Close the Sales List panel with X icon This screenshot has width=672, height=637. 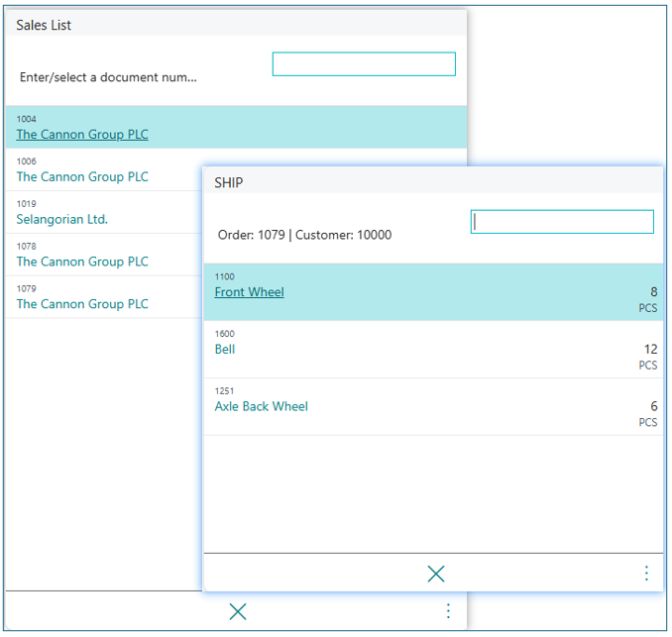[238, 611]
